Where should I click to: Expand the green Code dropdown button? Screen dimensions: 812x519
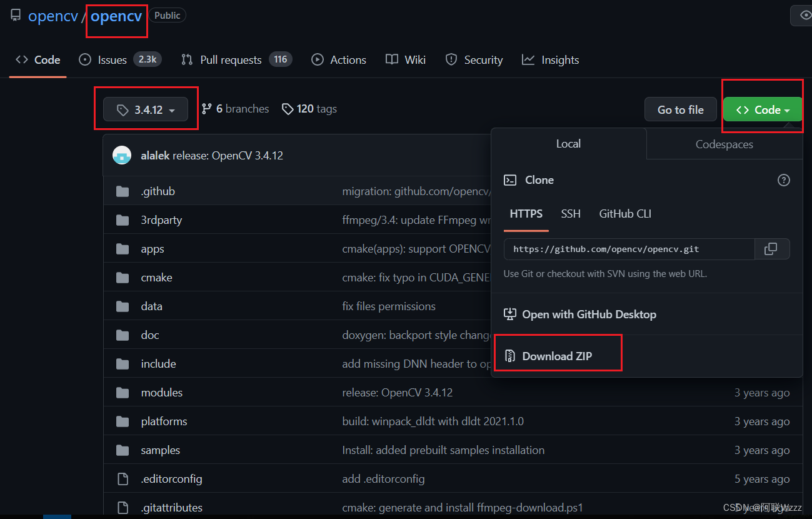click(762, 109)
